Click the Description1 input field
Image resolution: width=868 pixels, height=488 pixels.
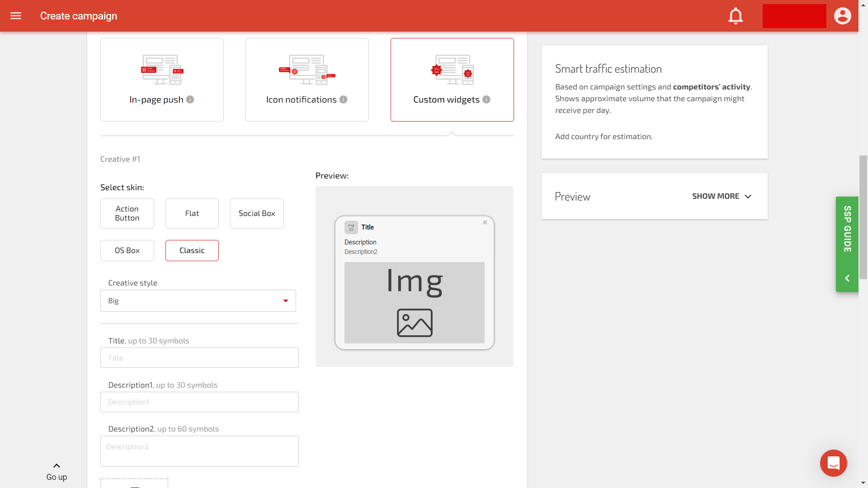(200, 402)
